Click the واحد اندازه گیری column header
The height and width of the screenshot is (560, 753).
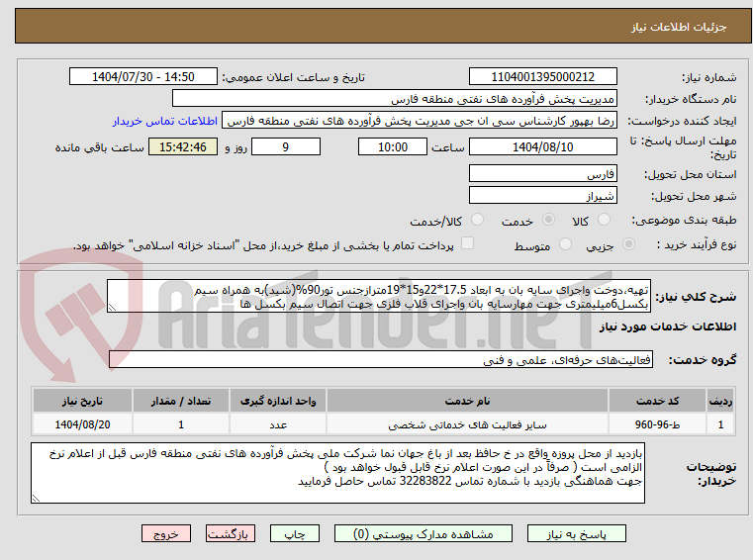pos(278,401)
